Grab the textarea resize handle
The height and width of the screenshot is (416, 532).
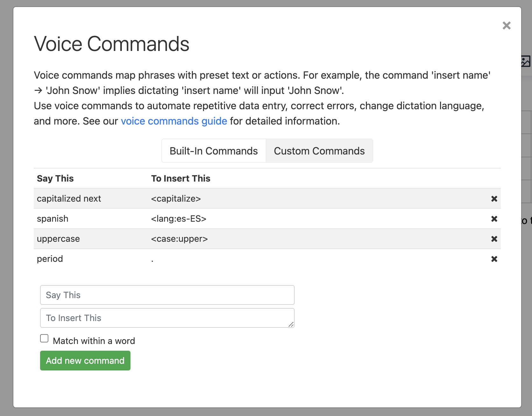pos(291,325)
